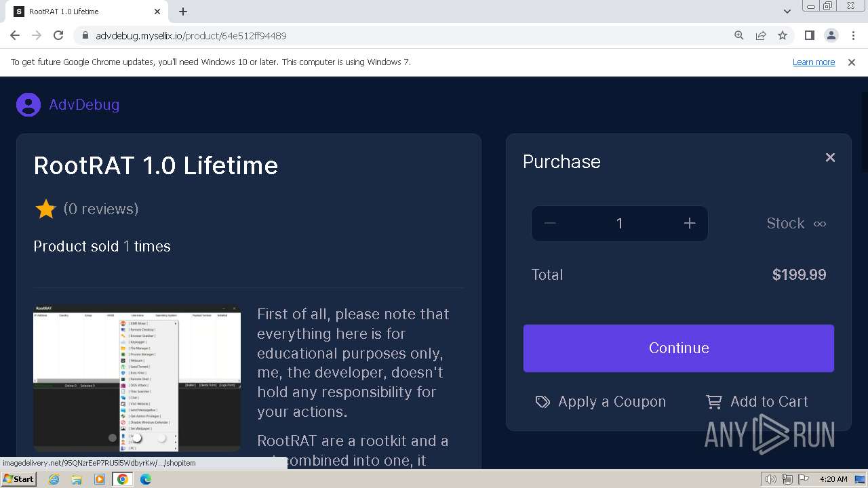Image resolution: width=868 pixels, height=488 pixels.
Task: Click the coupon tag icon
Action: click(x=542, y=402)
